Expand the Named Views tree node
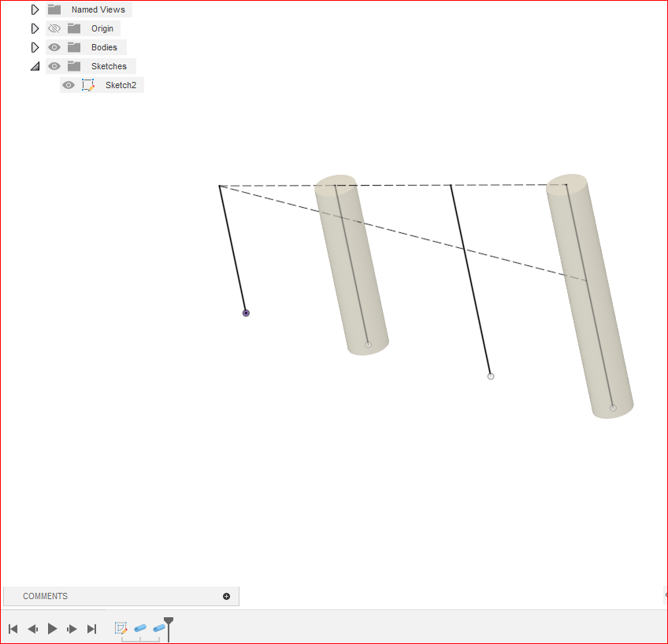Screen dimensions: 668x644 (35, 9)
